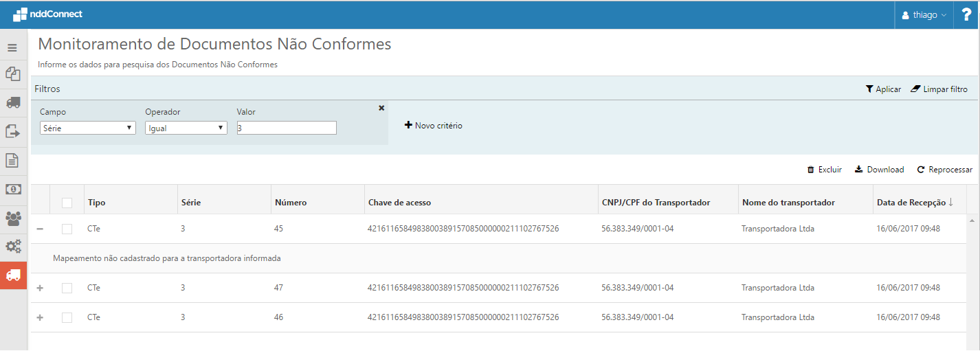Screen dimensions: 980x351
Task: Open the thiago user menu
Action: 923,14
